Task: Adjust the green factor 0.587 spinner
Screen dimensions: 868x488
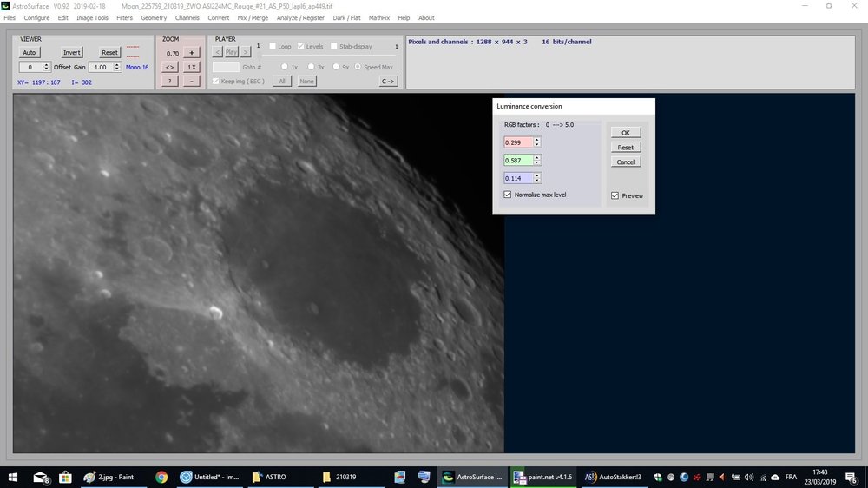Action: pos(536,160)
